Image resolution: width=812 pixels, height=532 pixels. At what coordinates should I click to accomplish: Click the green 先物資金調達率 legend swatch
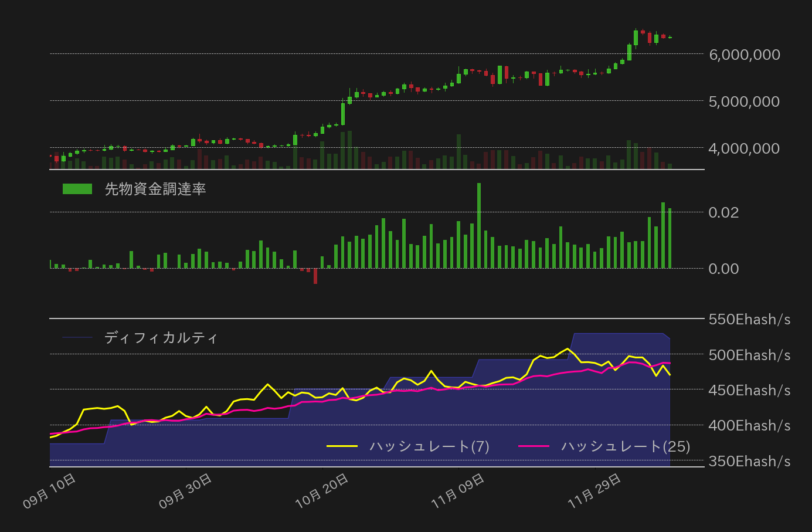(x=77, y=189)
